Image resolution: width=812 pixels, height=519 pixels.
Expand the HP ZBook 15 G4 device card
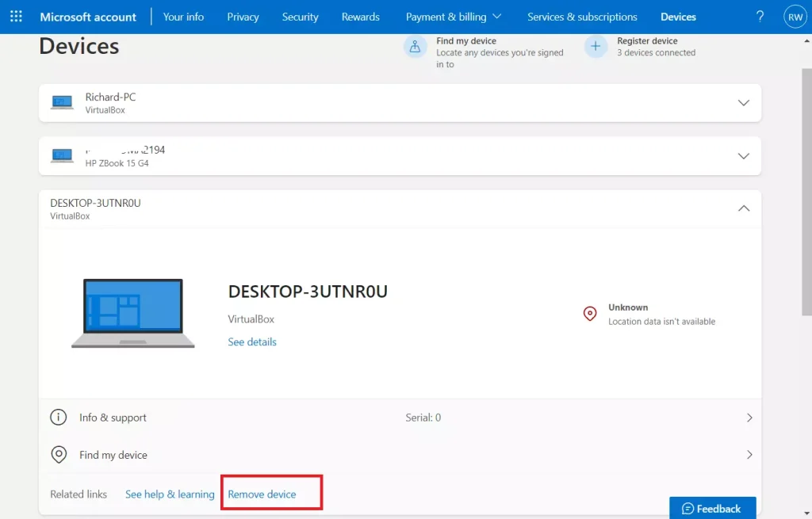point(744,156)
